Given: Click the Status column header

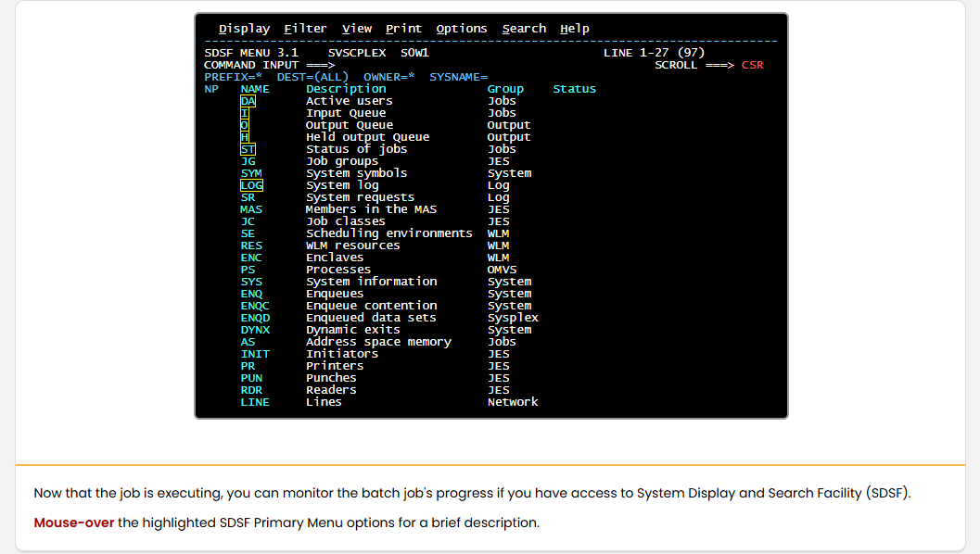Looking at the screenshot, I should [575, 89].
